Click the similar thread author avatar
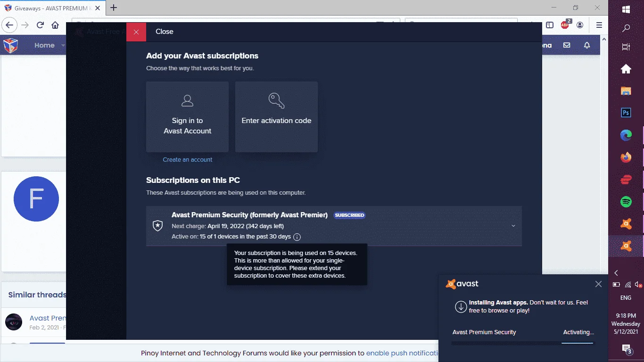 click(x=14, y=322)
